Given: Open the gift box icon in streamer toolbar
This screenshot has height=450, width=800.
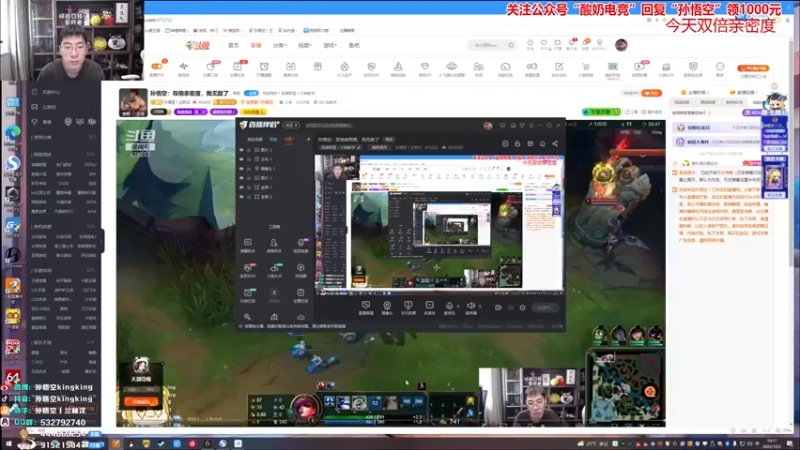Looking at the screenshot, I should coord(317,66).
